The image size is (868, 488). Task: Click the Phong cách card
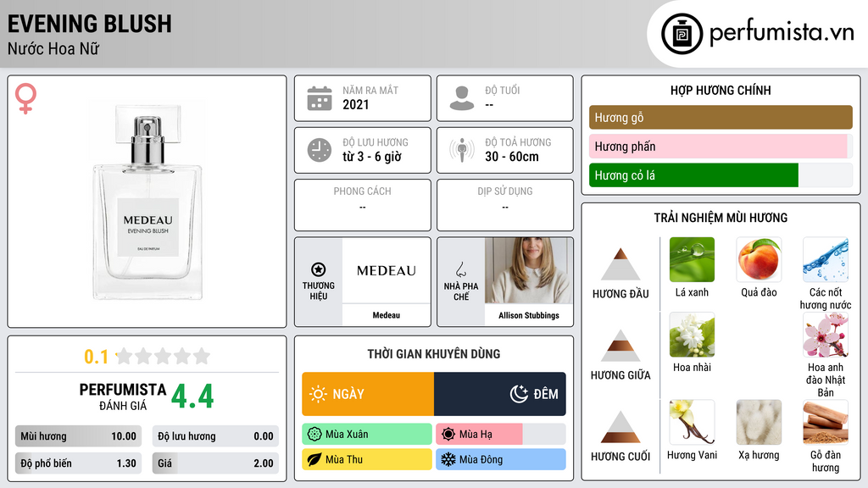click(363, 205)
